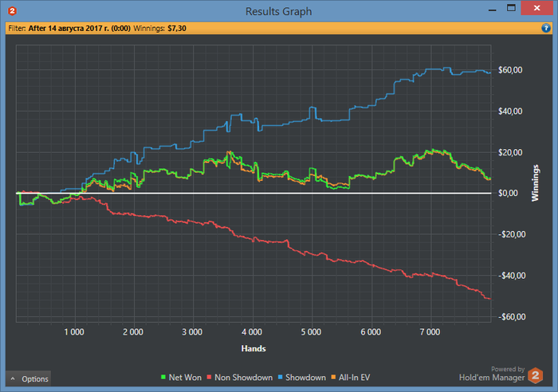Screen dimensions: 558x392
Task: Click the $0,00 axis label
Action: (x=508, y=193)
